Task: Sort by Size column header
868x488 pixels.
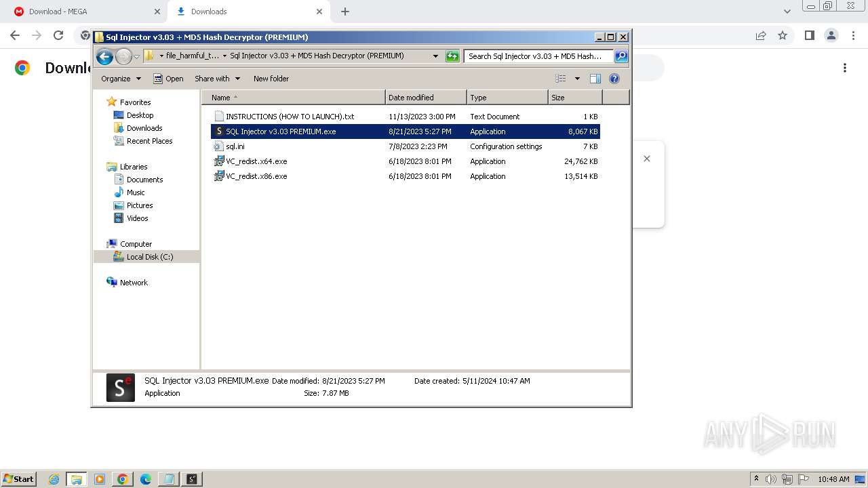Action: click(x=575, y=98)
